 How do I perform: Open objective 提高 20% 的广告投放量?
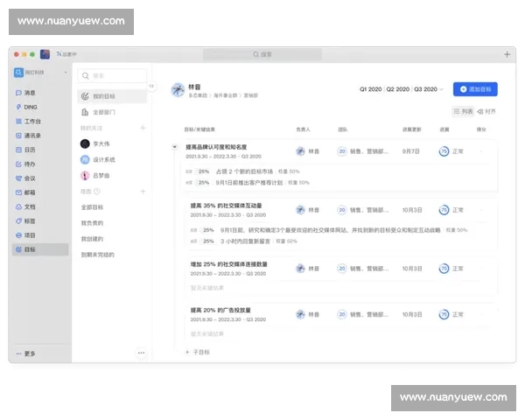coord(220,310)
